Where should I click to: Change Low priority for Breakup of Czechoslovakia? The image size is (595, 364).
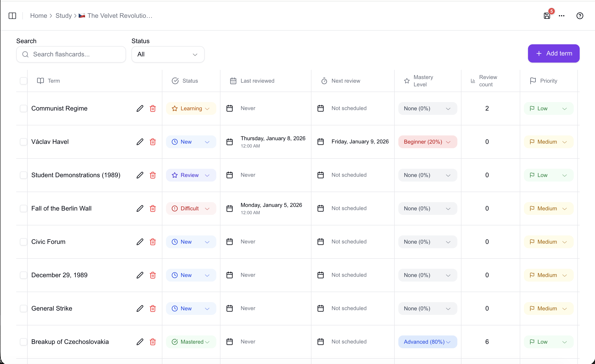click(x=548, y=342)
